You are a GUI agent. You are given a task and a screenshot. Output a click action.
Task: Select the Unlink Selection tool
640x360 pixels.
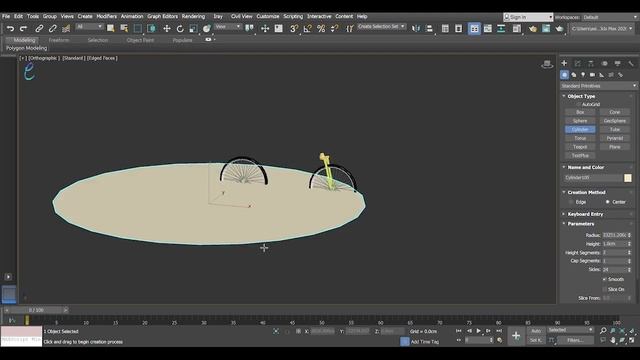pos(52,29)
